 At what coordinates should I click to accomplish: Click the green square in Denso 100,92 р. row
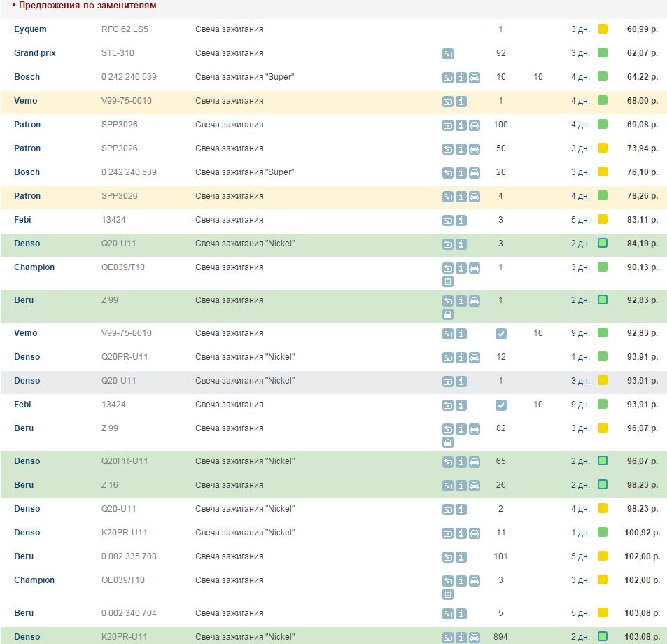pyautogui.click(x=603, y=532)
